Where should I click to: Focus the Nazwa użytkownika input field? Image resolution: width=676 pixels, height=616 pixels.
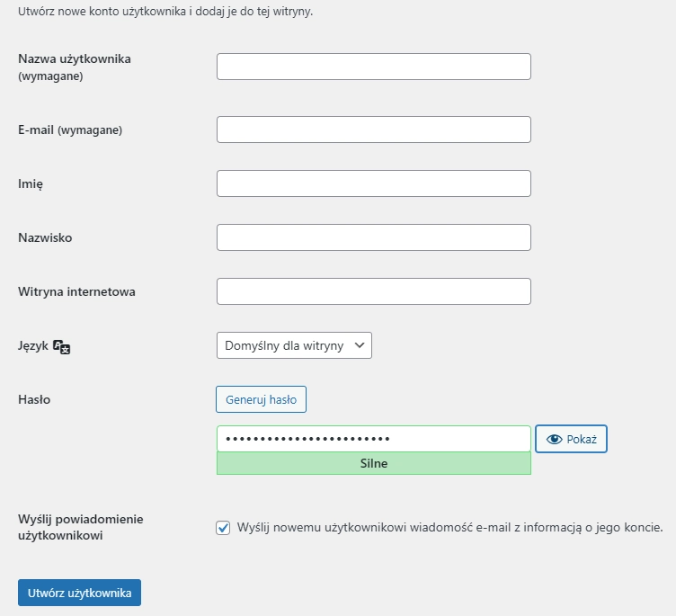pos(373,67)
